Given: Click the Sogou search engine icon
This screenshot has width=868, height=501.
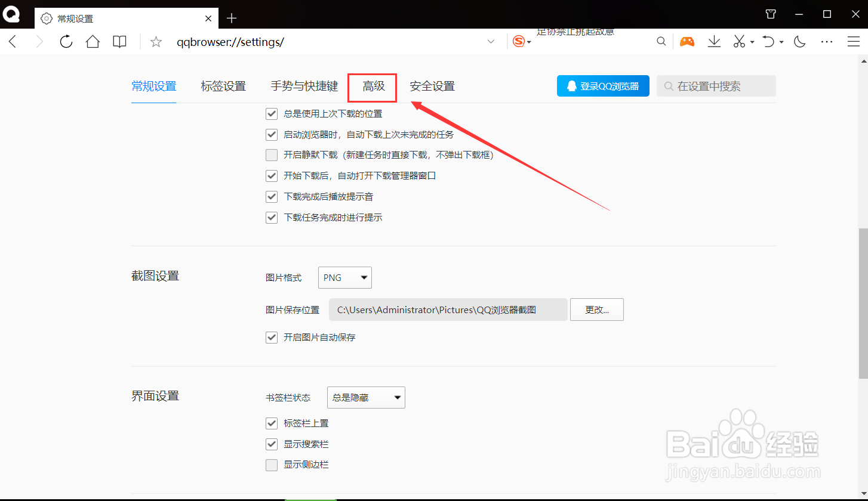Looking at the screenshot, I should 519,41.
